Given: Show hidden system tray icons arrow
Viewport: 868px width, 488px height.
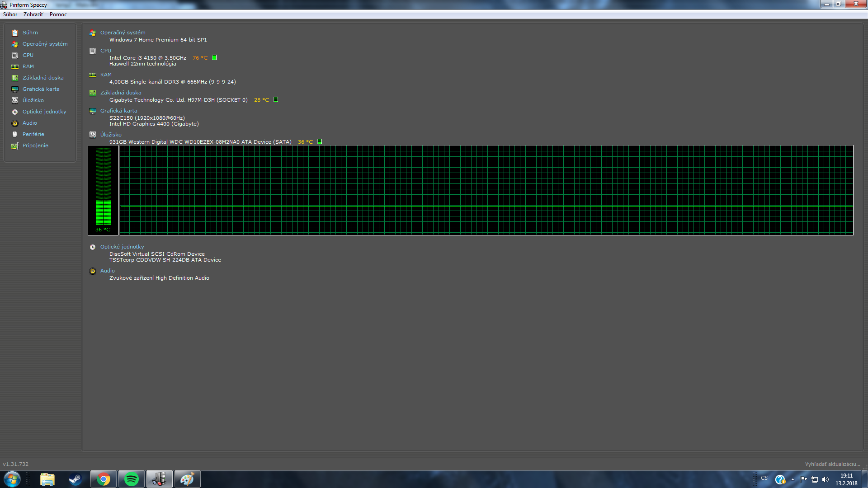Looking at the screenshot, I should (x=793, y=479).
